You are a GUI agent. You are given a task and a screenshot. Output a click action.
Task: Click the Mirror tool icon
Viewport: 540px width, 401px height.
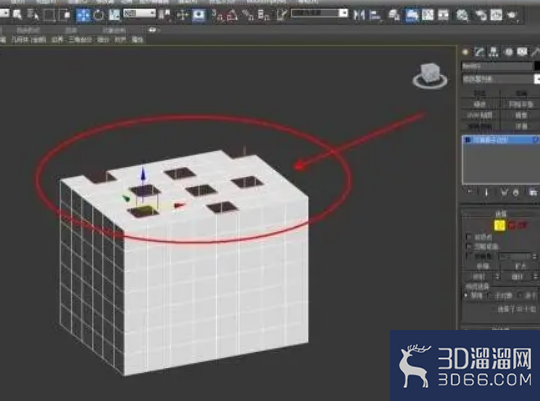coord(359,15)
